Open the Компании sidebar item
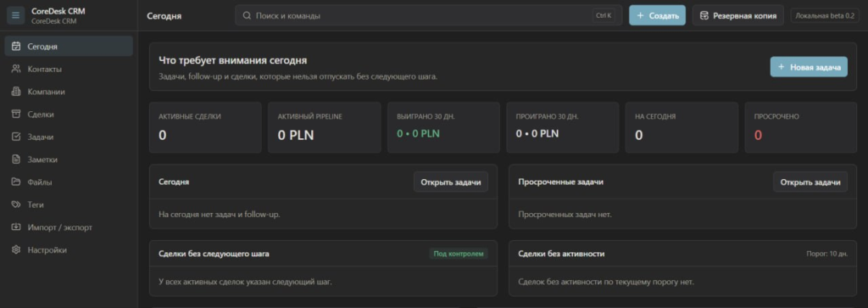Viewport: 868px width, 308px height. point(69,92)
